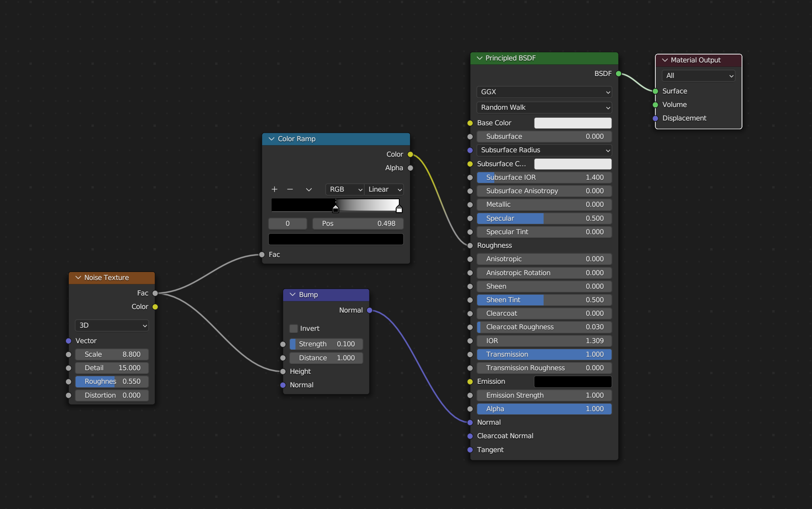Click the IOR 1.309 field
This screenshot has height=509, width=812.
tap(544, 341)
